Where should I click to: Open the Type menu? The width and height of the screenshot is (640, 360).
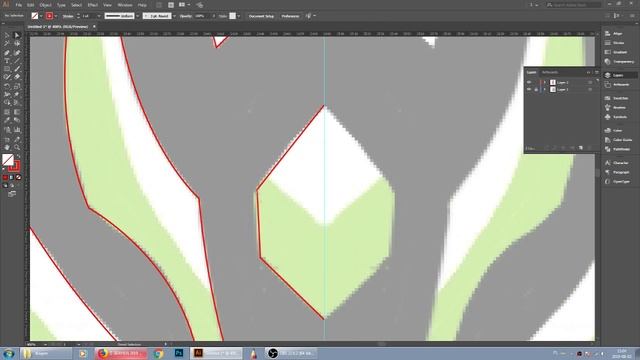[x=61, y=5]
